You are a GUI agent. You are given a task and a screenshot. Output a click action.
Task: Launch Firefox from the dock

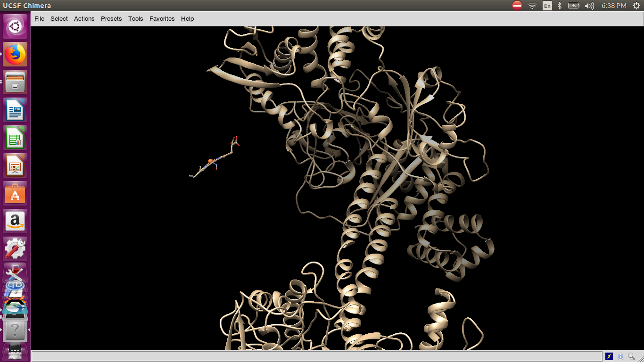[x=15, y=54]
